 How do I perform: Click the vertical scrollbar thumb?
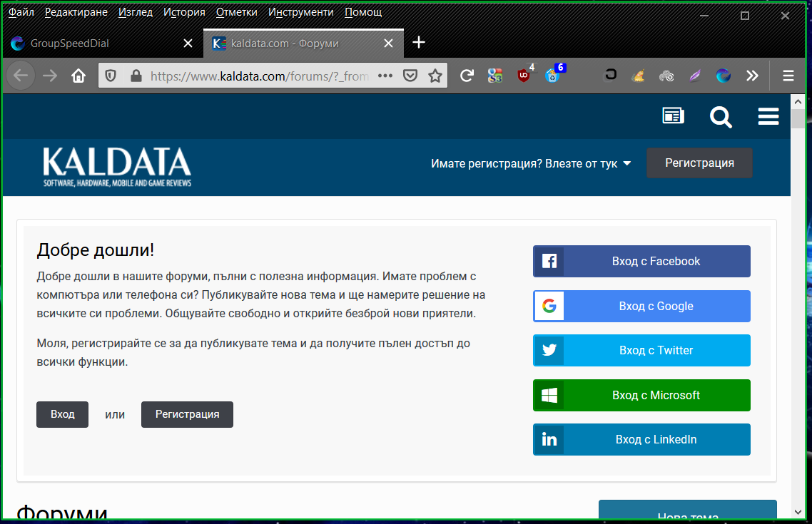click(798, 119)
